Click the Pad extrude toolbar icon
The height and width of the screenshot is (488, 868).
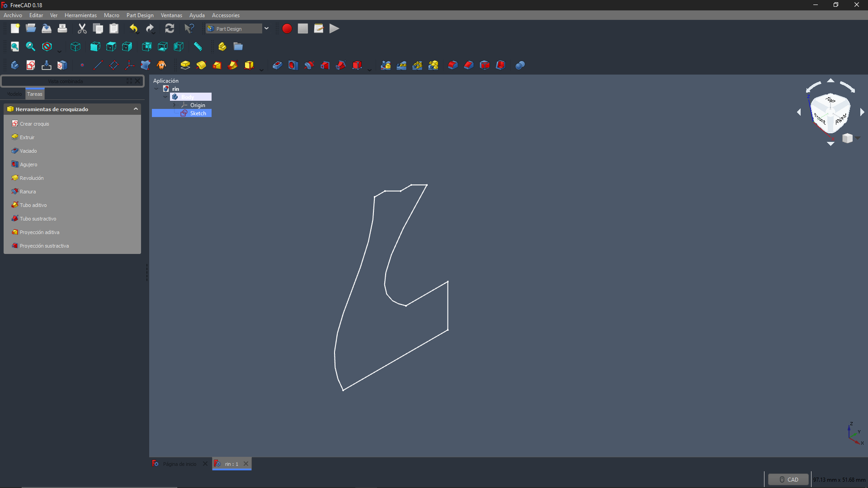[x=185, y=65]
